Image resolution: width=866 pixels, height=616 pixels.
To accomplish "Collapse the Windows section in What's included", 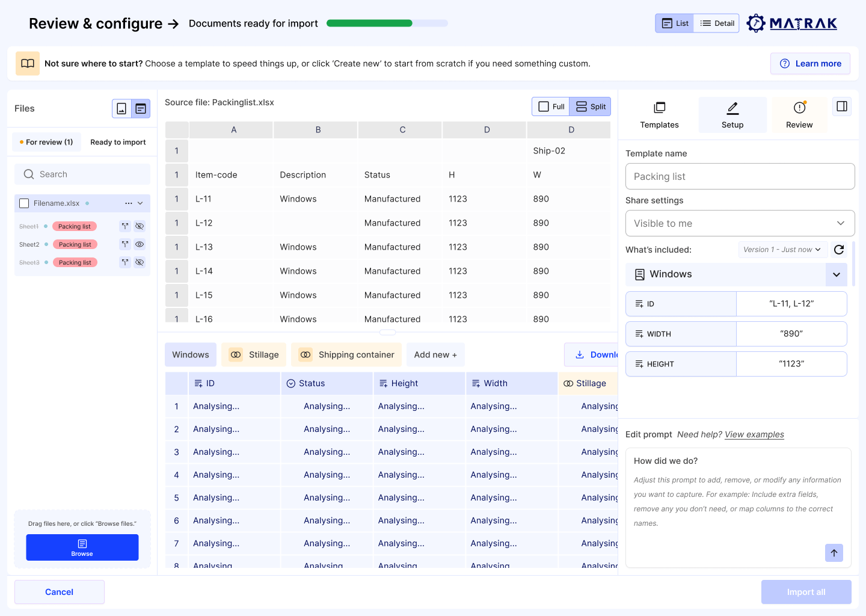I will tap(837, 275).
